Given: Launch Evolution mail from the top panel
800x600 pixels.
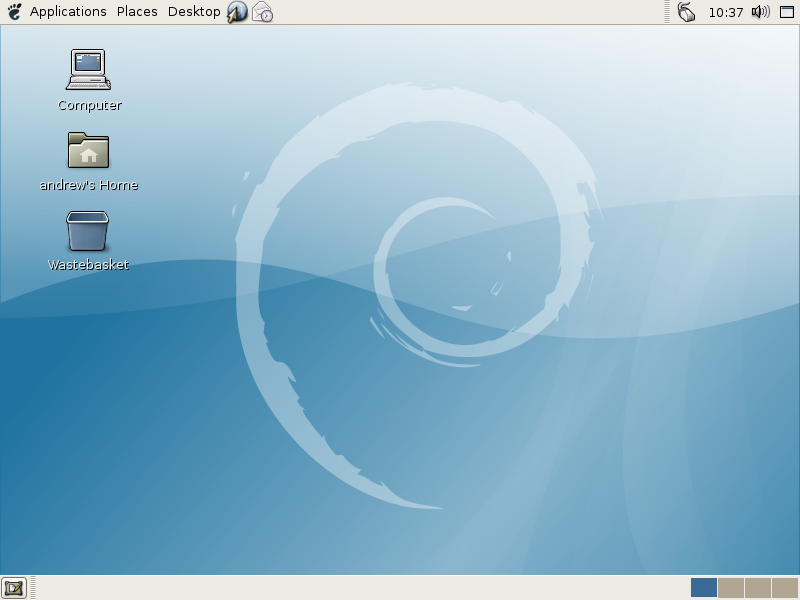Looking at the screenshot, I should [x=262, y=12].
